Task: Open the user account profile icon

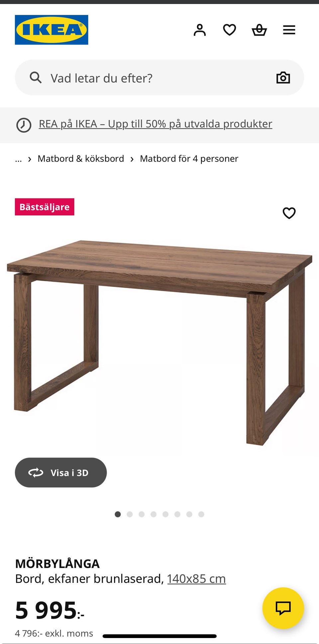Action: (200, 30)
